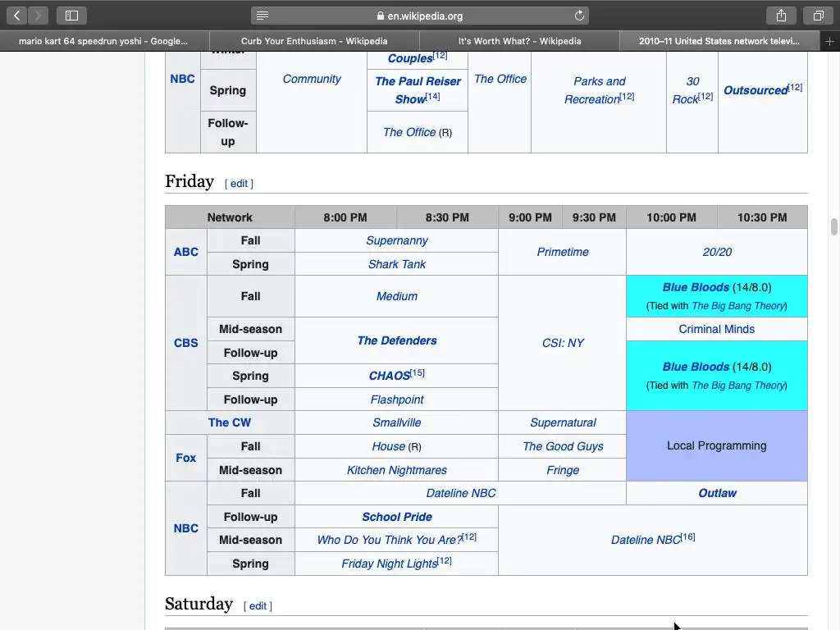Click the en.wikipedia.org address field
The width and height of the screenshot is (840, 630).
coord(420,16)
